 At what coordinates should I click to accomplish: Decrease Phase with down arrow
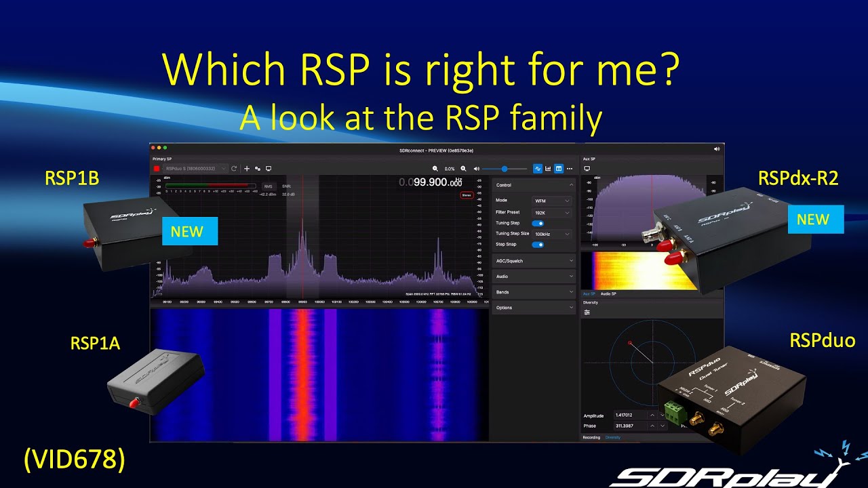(663, 426)
